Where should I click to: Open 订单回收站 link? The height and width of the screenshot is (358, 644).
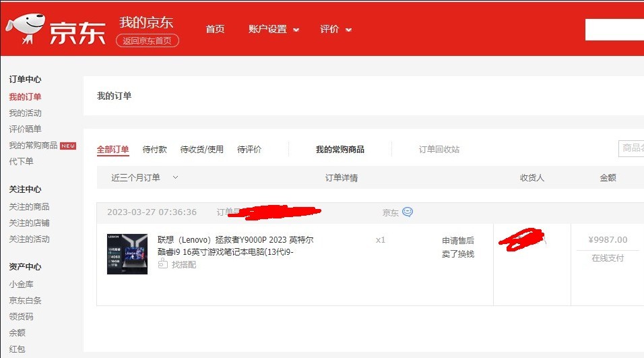tap(439, 150)
